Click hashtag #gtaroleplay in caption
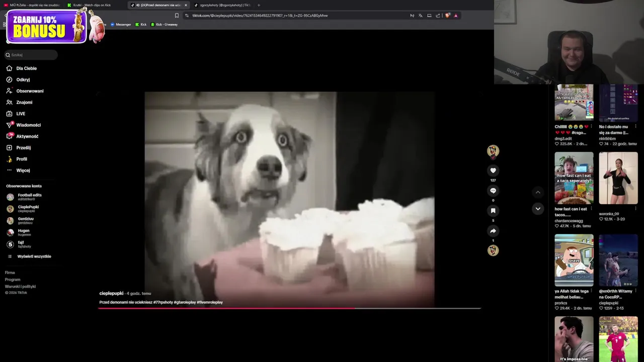Viewport: 644px width, 362px height. tap(185, 302)
